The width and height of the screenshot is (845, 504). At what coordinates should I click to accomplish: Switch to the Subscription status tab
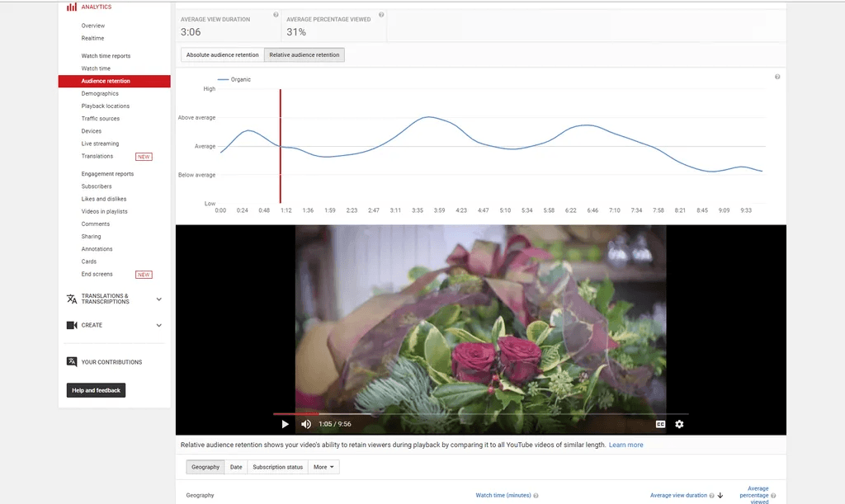click(x=277, y=467)
